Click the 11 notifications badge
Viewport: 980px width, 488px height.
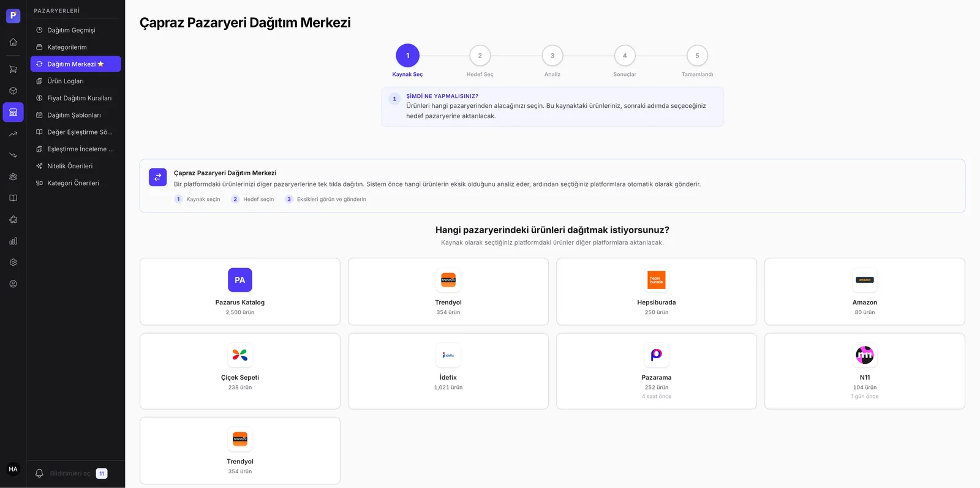tap(102, 473)
